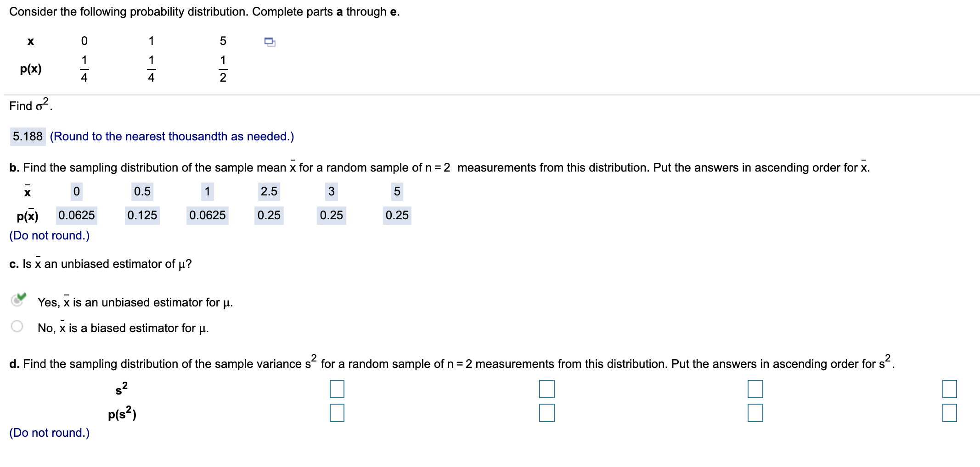Click the highlighted x̄ value 0 cell

coord(76,192)
